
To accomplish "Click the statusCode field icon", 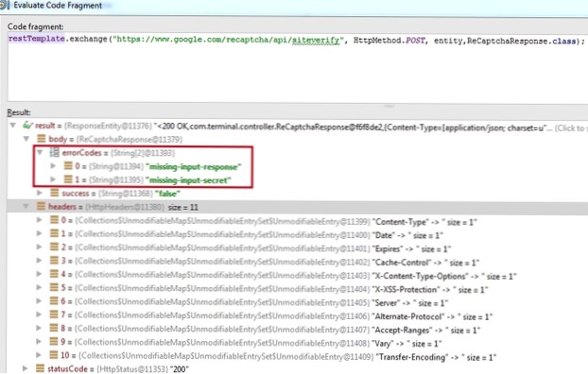I will click(x=40, y=368).
